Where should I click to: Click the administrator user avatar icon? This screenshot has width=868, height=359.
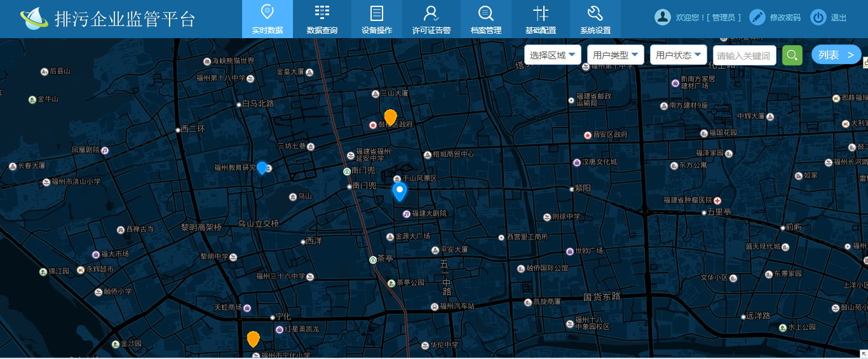tap(663, 17)
